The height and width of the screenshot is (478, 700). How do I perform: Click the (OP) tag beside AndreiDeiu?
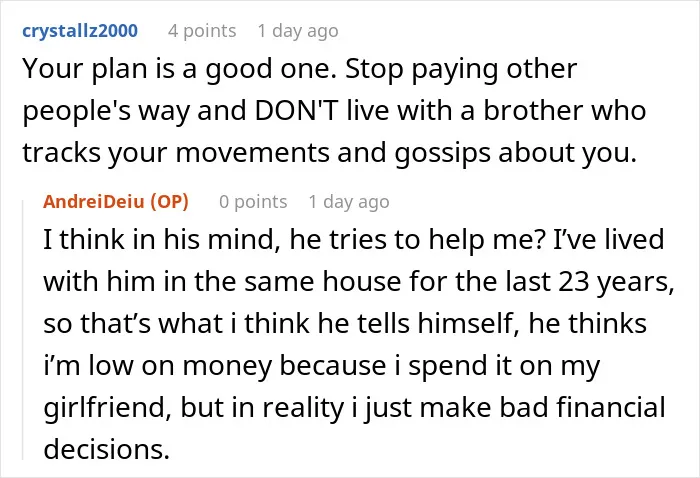tap(169, 202)
